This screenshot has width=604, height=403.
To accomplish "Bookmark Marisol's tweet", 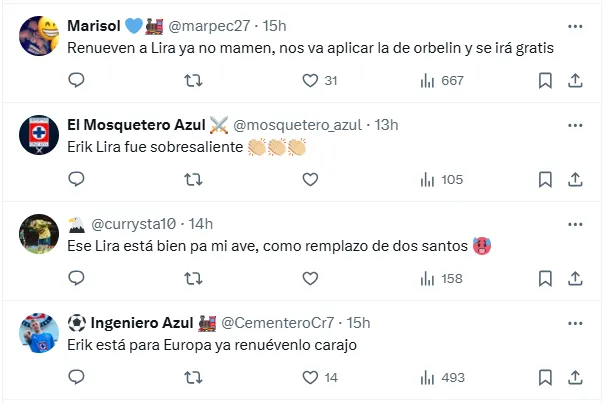I will 545,81.
